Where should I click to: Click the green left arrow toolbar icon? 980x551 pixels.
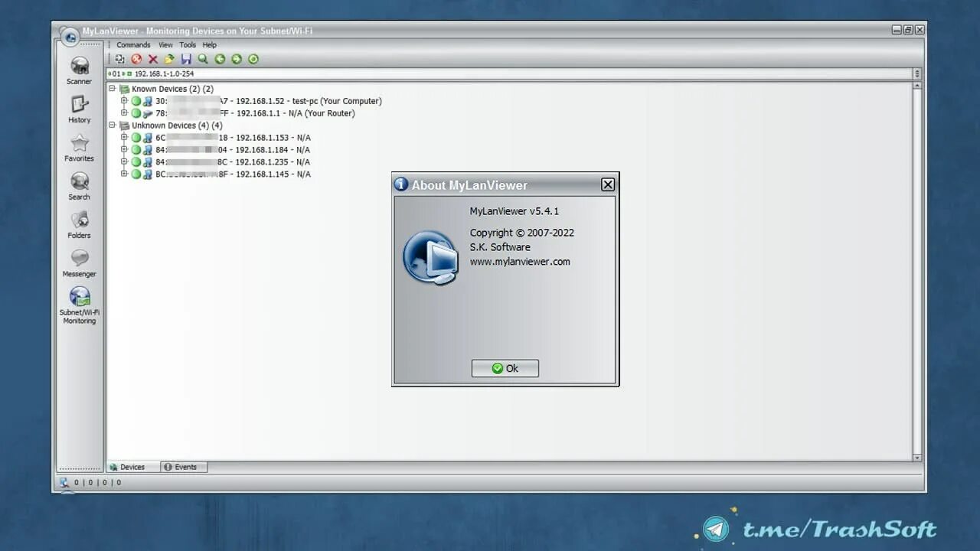(x=220, y=59)
